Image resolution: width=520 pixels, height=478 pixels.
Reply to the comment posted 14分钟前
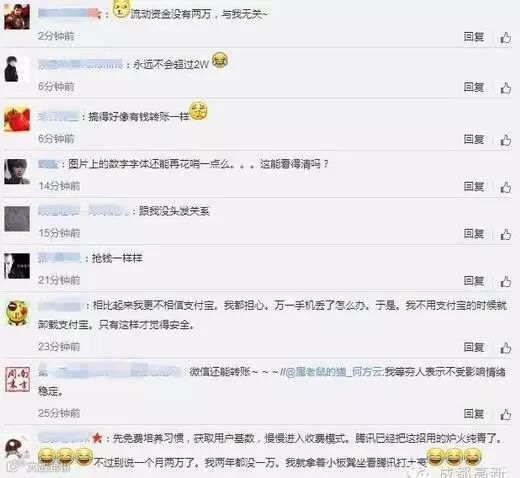click(x=474, y=186)
